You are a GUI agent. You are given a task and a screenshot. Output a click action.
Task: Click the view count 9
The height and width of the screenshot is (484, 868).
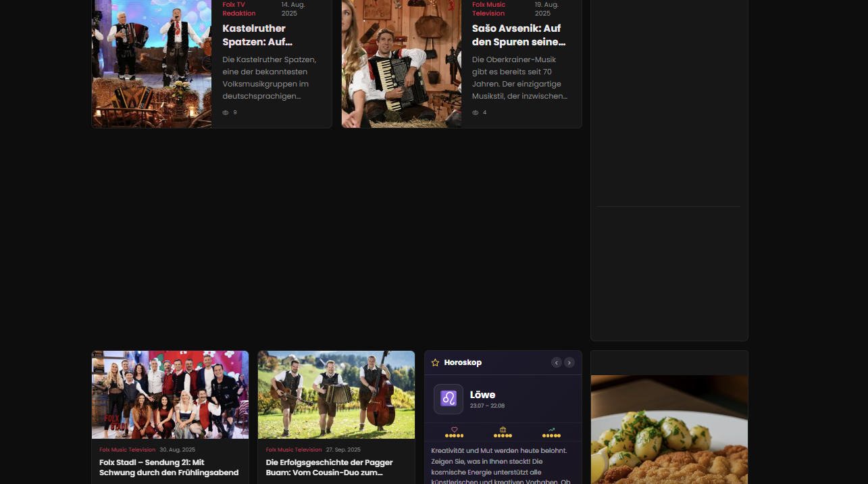tap(235, 112)
